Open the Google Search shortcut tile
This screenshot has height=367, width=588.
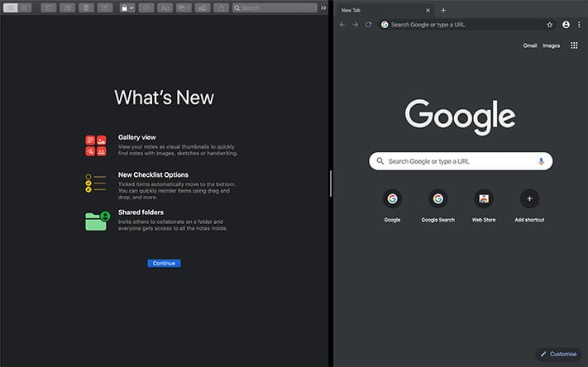coord(438,206)
